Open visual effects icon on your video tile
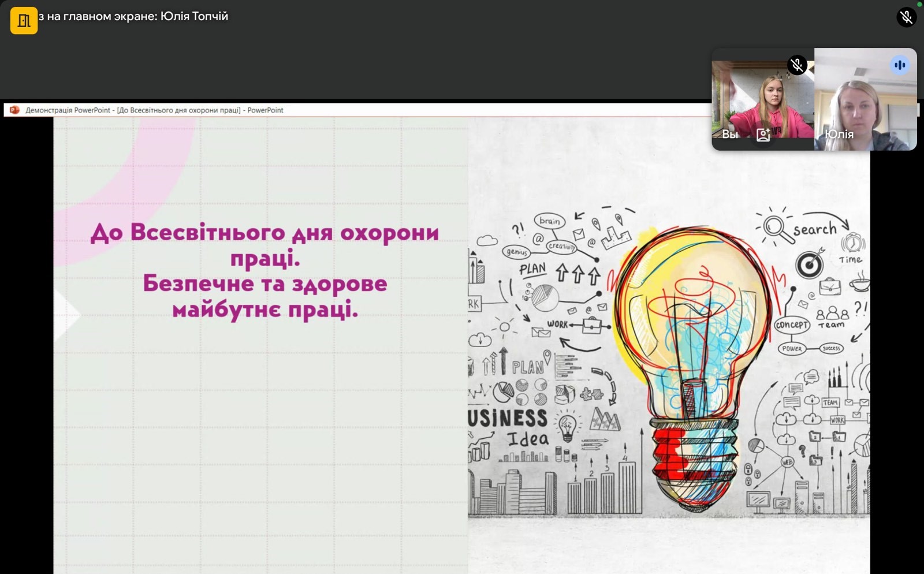 (763, 135)
